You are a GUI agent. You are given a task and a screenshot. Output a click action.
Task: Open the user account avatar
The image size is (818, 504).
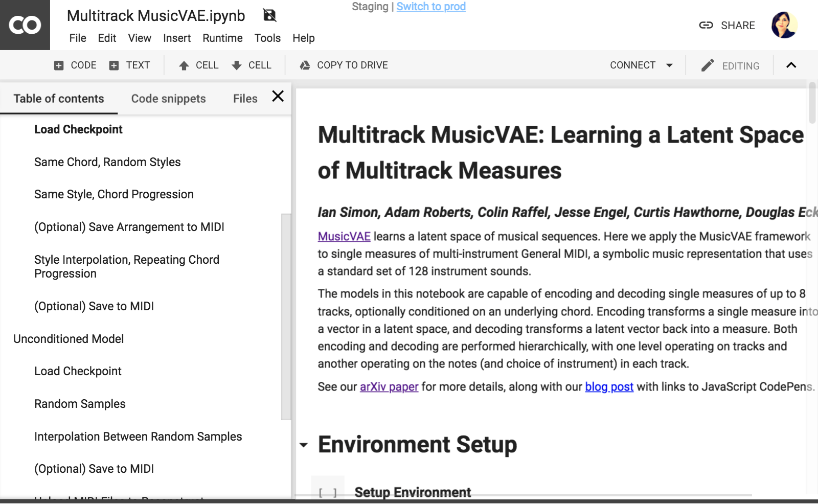(x=784, y=25)
